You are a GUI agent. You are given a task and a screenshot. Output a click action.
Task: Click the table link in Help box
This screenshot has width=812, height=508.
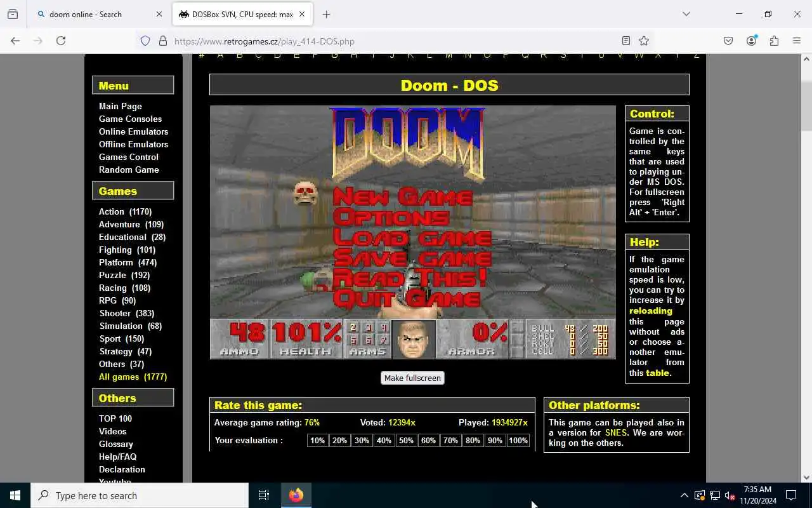(x=657, y=373)
